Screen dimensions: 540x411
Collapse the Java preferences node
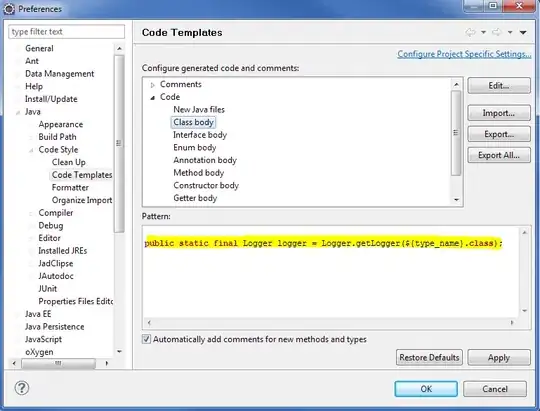point(18,112)
